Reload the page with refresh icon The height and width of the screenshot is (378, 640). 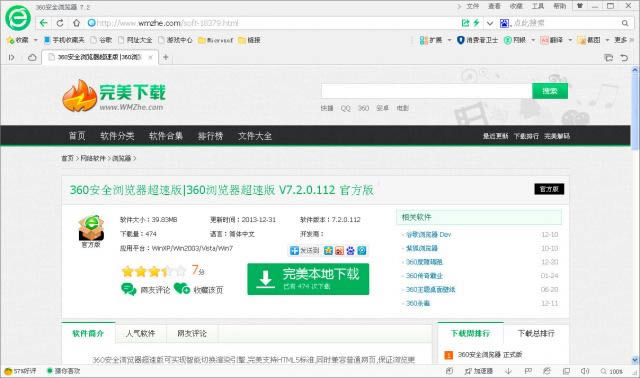tap(60, 23)
